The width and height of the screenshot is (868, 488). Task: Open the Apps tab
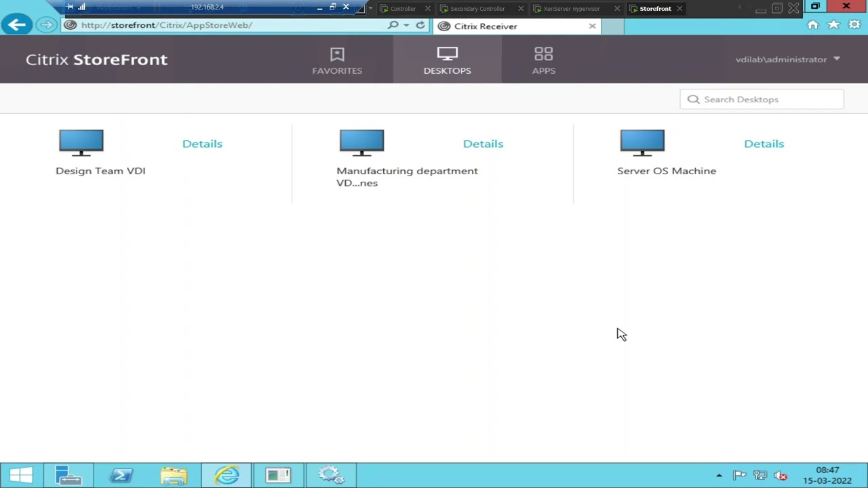point(543,60)
